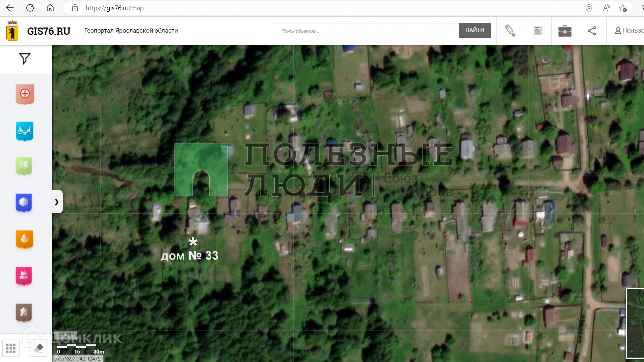The height and width of the screenshot is (362, 644).
Task: Click the Yaroslavl coat of arms logo
Action: tap(12, 31)
